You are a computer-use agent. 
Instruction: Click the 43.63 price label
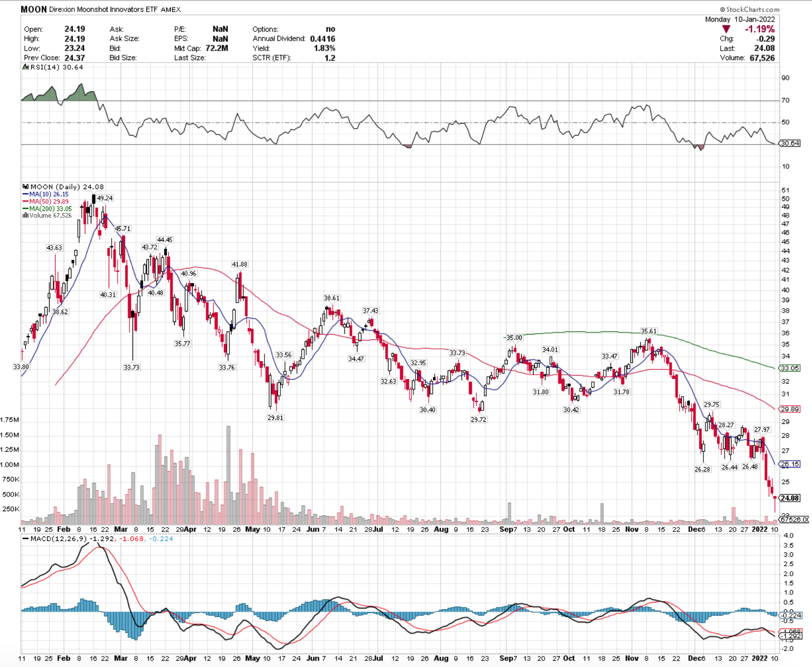(55, 248)
